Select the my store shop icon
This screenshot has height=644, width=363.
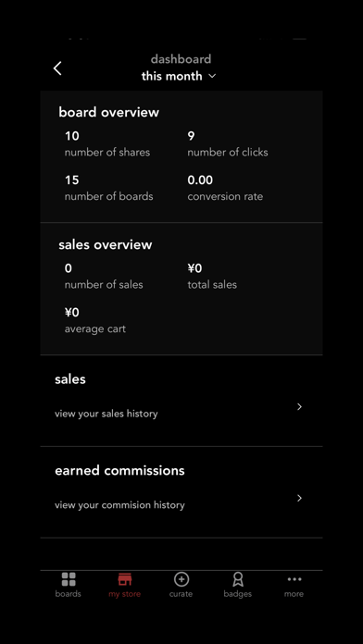(125, 579)
